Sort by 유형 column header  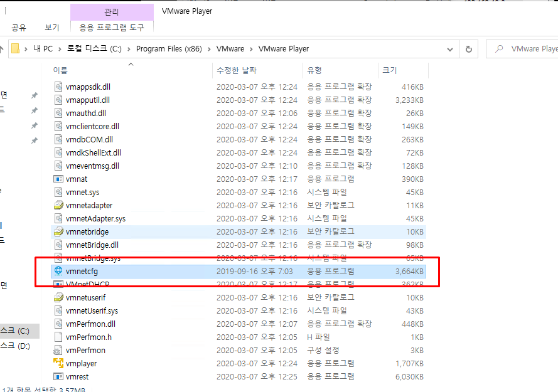pos(341,70)
